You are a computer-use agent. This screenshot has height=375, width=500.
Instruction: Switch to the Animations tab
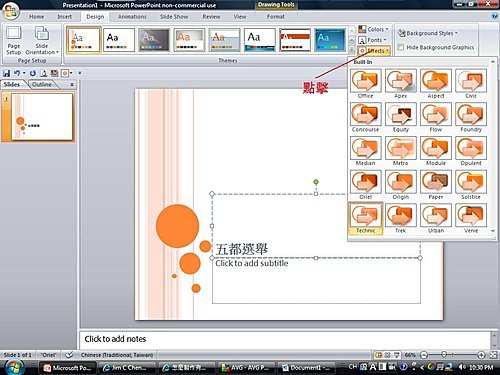click(132, 16)
